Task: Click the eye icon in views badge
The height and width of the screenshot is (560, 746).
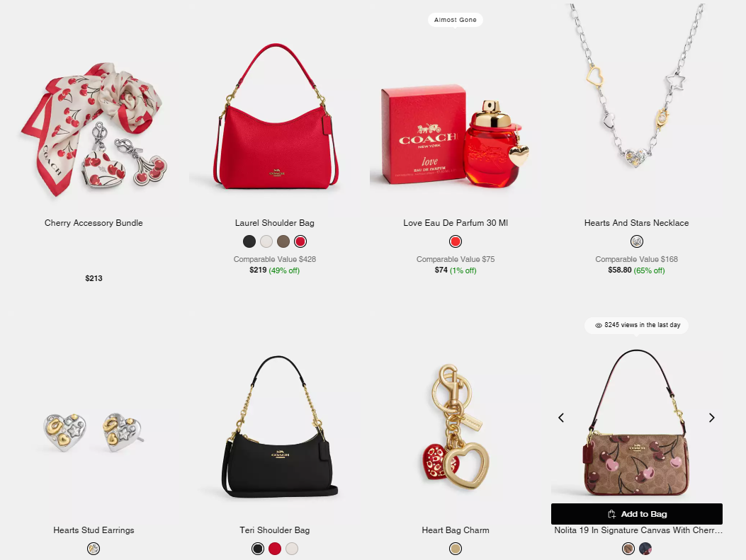Action: (x=599, y=325)
